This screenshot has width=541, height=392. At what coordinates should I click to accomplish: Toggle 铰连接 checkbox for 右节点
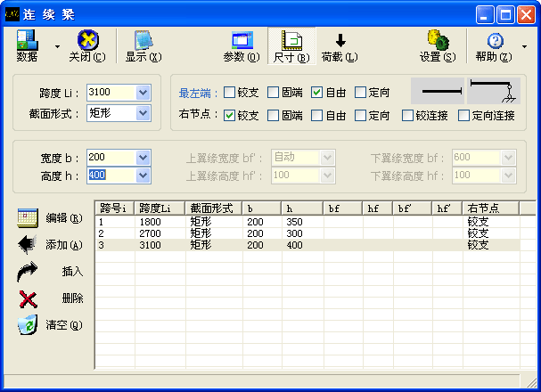point(408,115)
